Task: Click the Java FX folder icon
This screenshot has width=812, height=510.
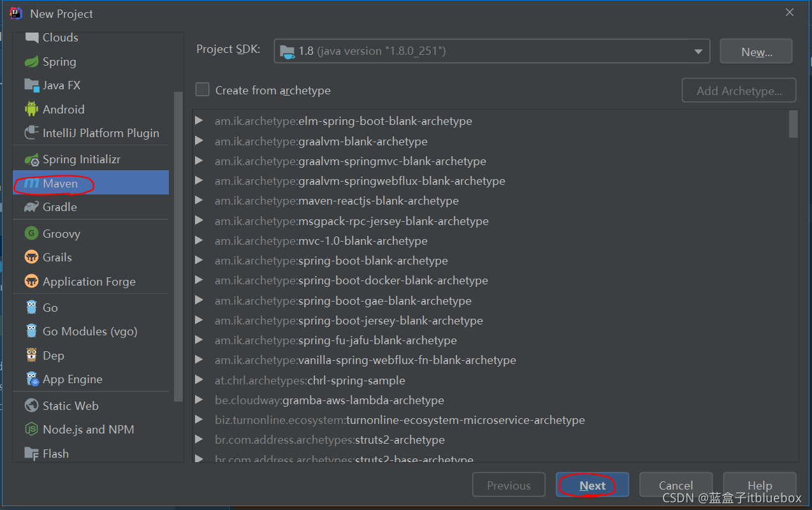Action: point(31,85)
